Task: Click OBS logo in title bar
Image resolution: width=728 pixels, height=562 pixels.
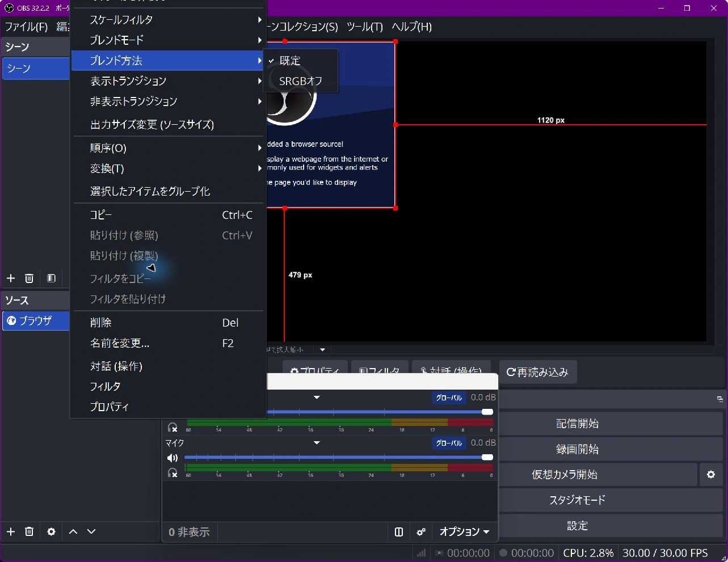Action: click(x=9, y=8)
